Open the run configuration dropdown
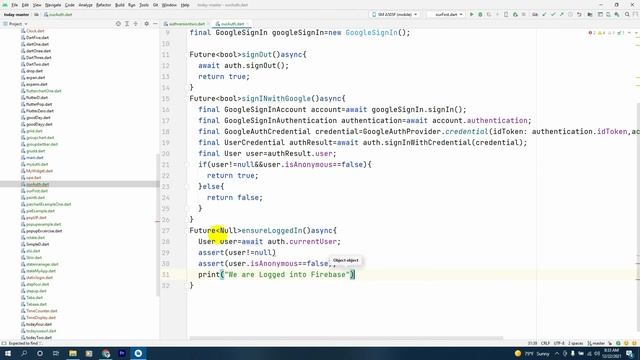Viewport: 640px width, 360px height. tap(446, 14)
